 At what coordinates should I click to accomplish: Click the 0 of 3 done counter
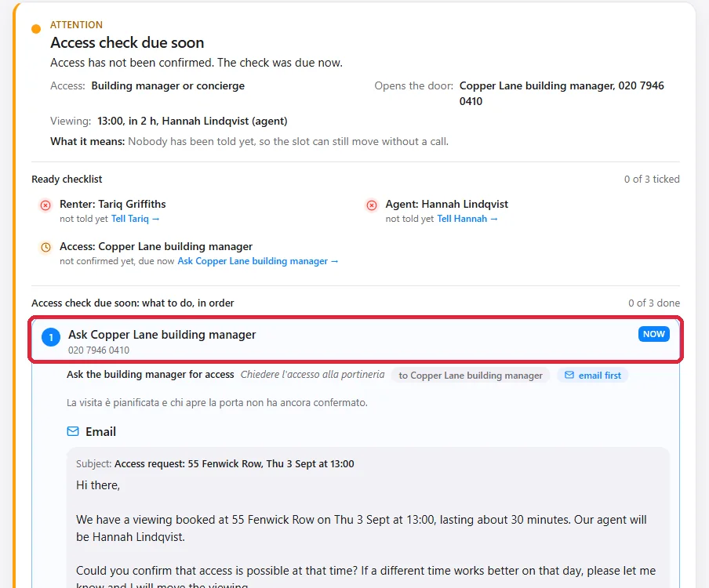tap(654, 303)
